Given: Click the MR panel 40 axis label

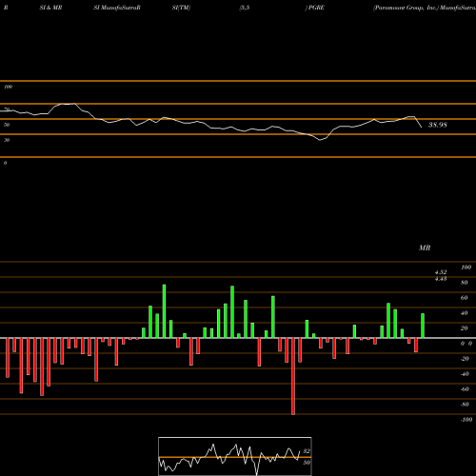Looking at the screenshot, I should coord(465,313).
